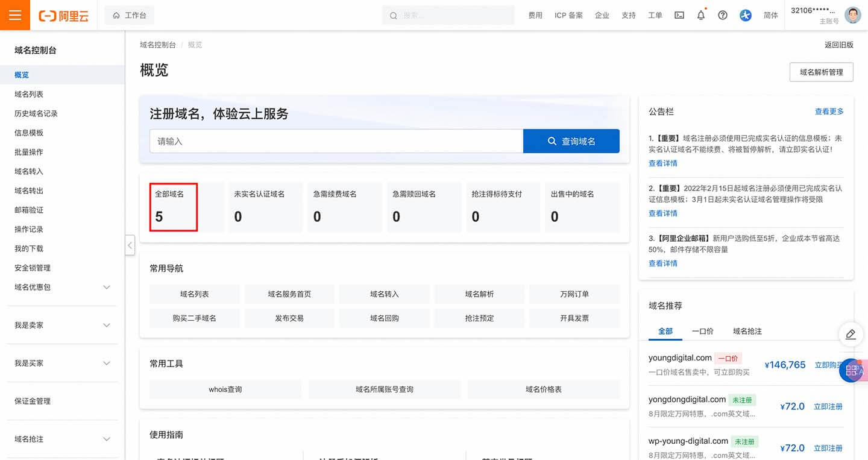Open the user avatar menu
The height and width of the screenshot is (460, 868).
point(852,16)
